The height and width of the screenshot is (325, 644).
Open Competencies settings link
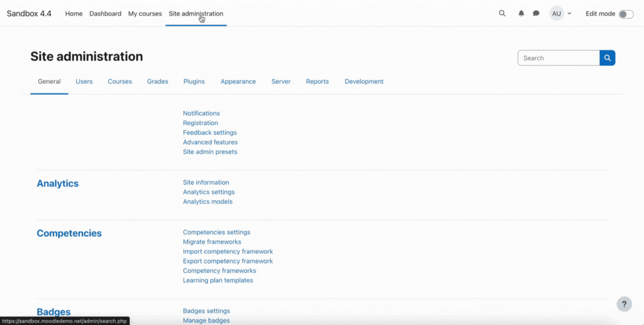point(217,232)
